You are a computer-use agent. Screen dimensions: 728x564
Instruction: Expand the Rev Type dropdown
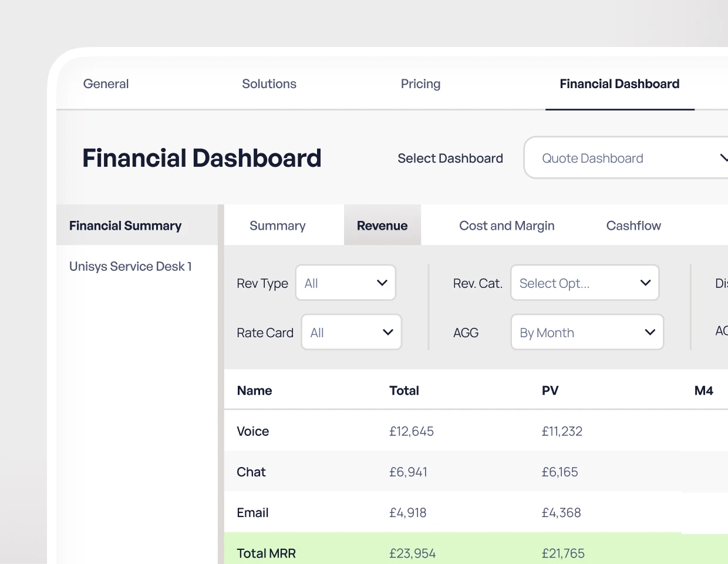(346, 283)
